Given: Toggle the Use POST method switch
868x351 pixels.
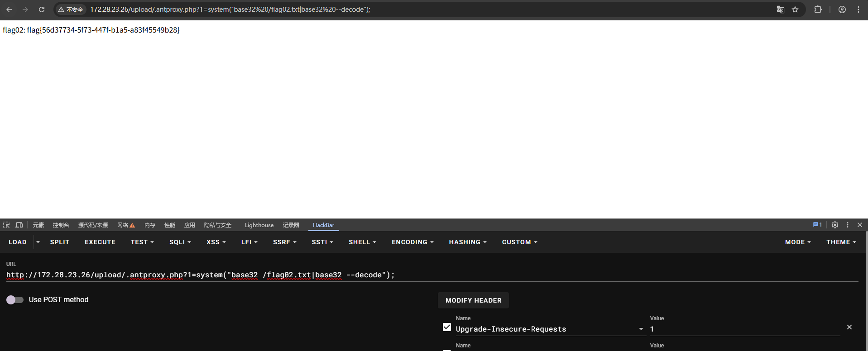Looking at the screenshot, I should (x=14, y=300).
